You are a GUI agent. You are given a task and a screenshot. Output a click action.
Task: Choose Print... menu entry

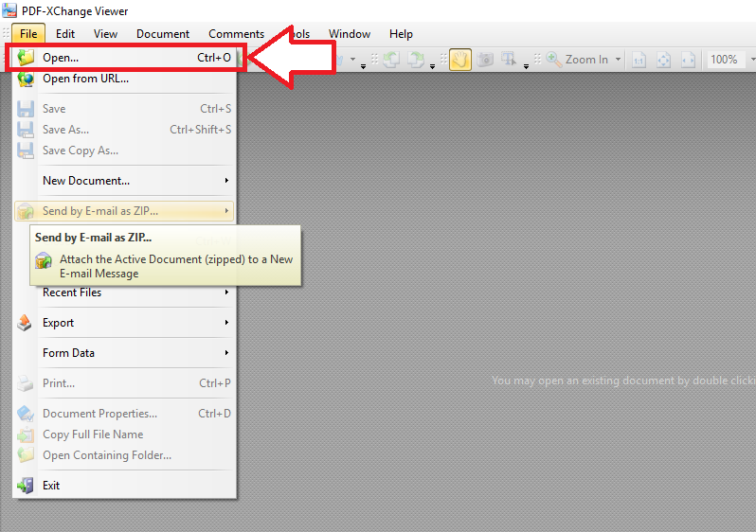click(124, 383)
